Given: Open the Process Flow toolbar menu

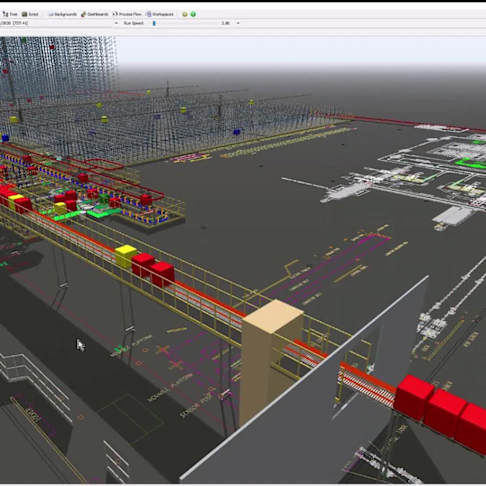Looking at the screenshot, I should pyautogui.click(x=127, y=14).
